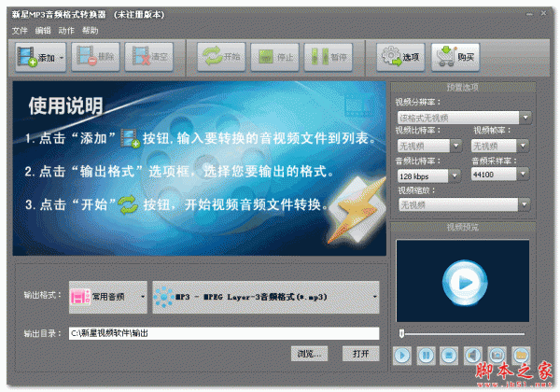Click the small play control under preview

tap(402, 356)
